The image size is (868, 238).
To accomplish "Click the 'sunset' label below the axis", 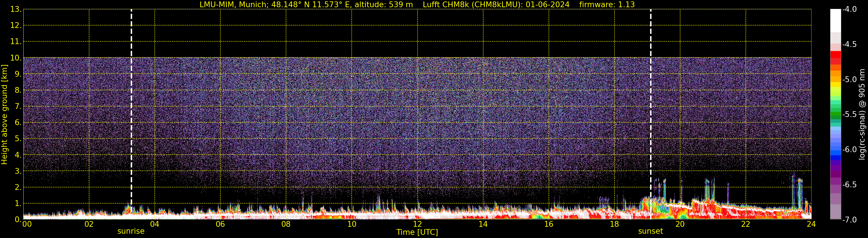I will 651,231.
